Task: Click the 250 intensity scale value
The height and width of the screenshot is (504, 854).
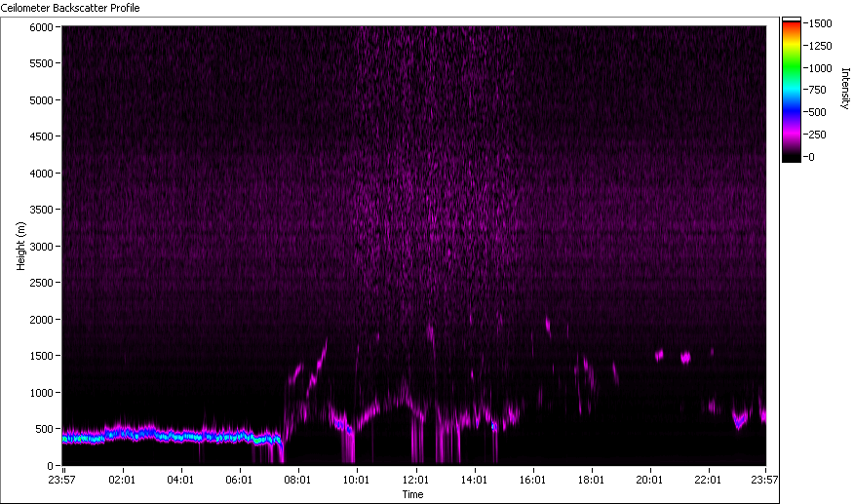Action: click(x=818, y=135)
